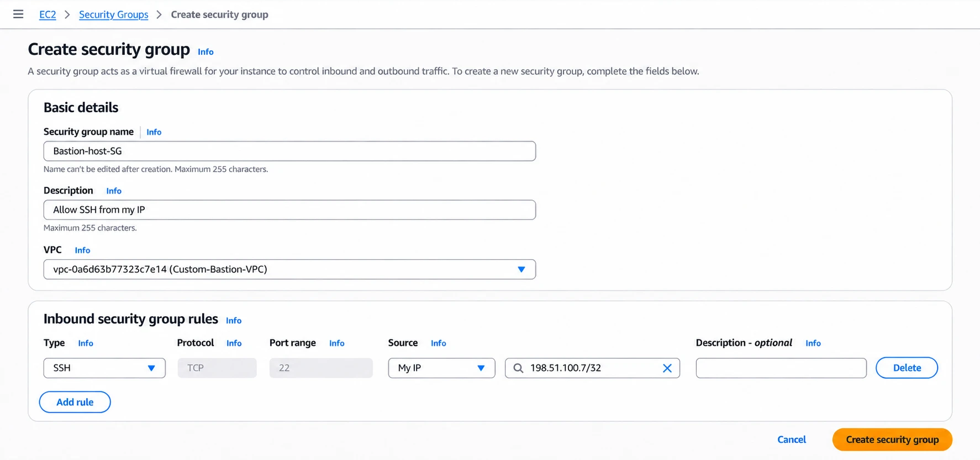This screenshot has height=460, width=980.
Task: Click Add rule button
Action: (x=75, y=402)
